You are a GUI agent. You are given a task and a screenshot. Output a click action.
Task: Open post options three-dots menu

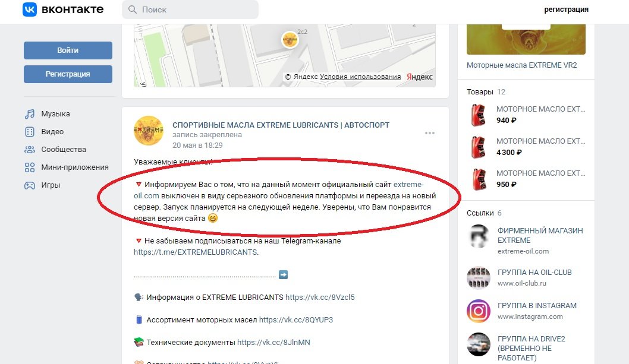[430, 133]
